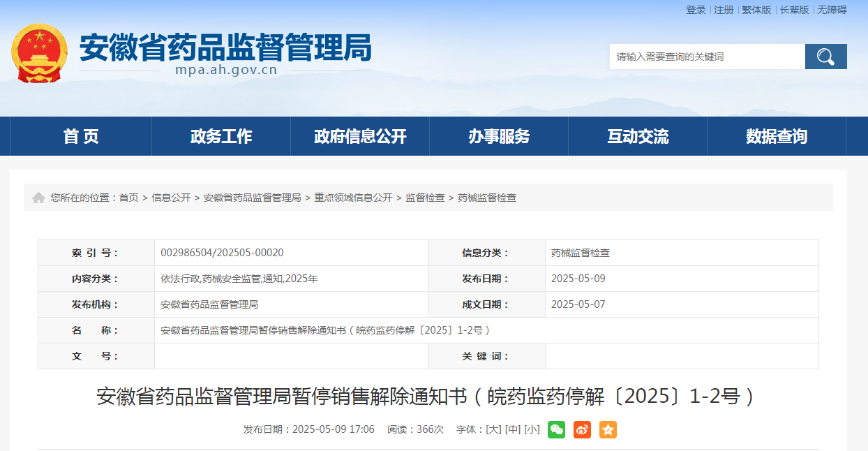Enable 无障碍 accessibility mode

pos(832,10)
